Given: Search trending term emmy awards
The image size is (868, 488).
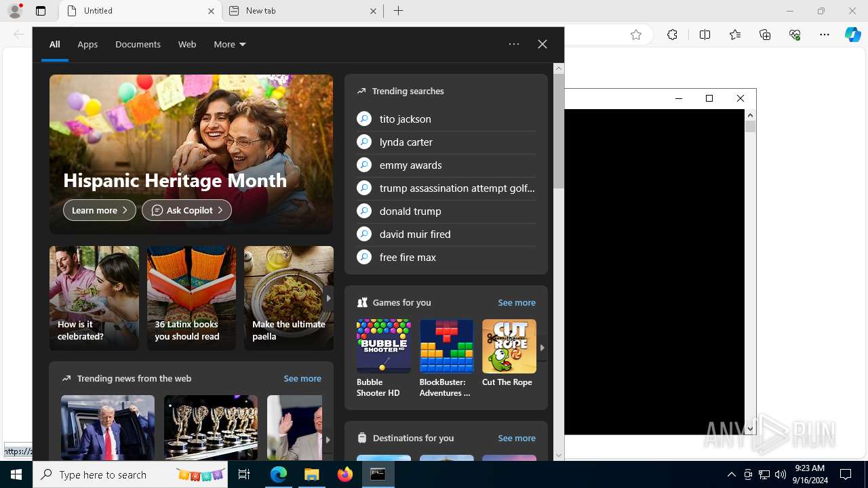Looking at the screenshot, I should click(x=446, y=165).
